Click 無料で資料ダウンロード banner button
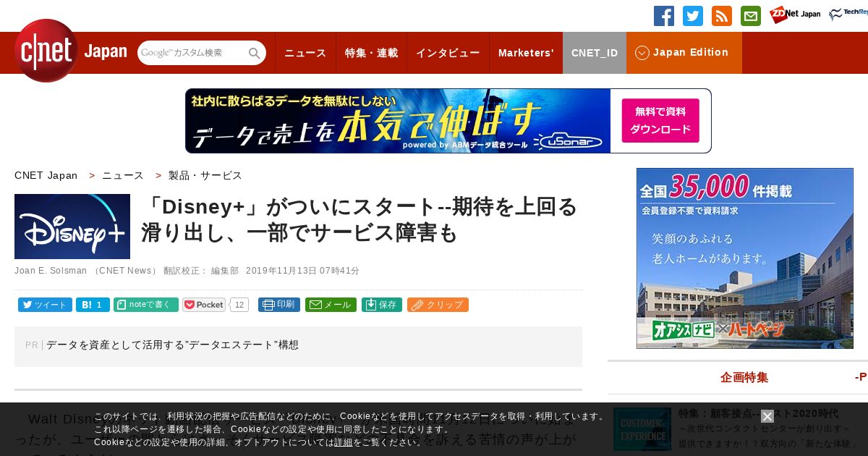This screenshot has height=456, width=868. click(660, 121)
